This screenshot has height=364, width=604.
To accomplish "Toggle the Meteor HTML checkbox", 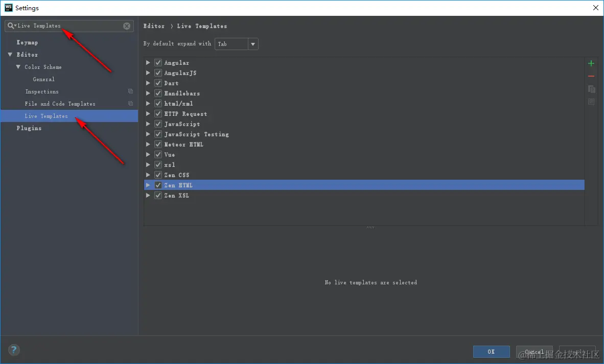I will tap(158, 144).
